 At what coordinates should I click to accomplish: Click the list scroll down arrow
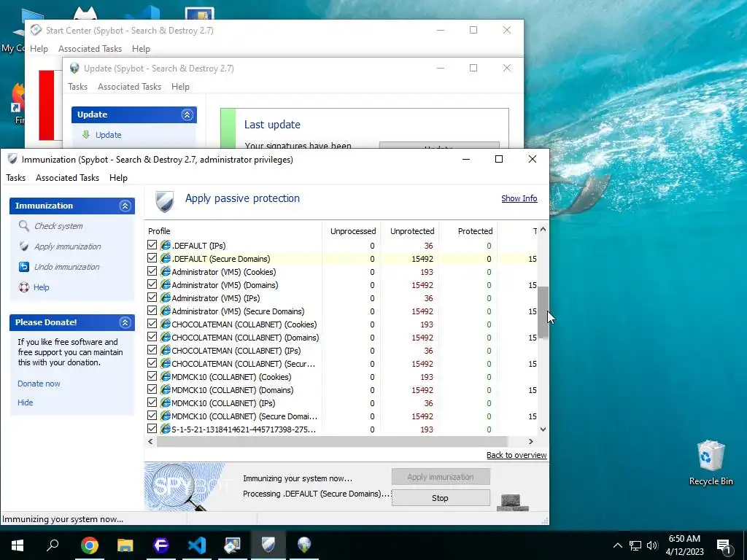543,429
